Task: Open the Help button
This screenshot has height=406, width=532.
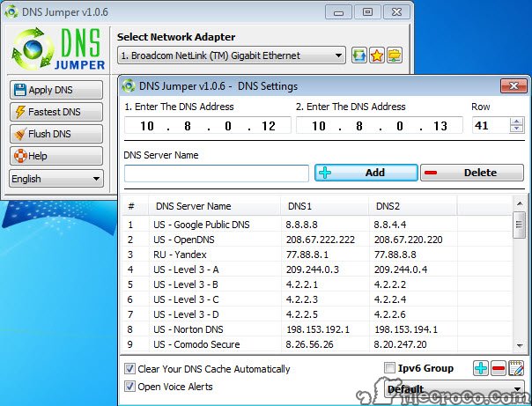Action: (56, 156)
